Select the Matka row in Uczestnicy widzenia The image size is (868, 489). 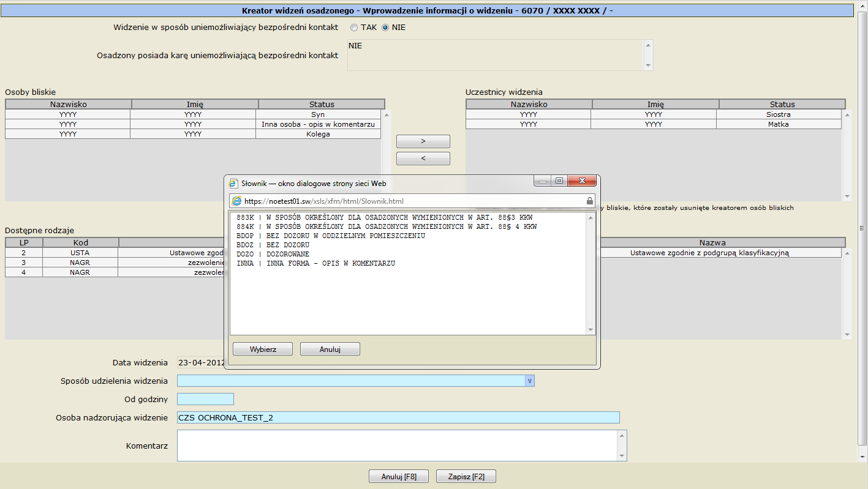point(654,124)
